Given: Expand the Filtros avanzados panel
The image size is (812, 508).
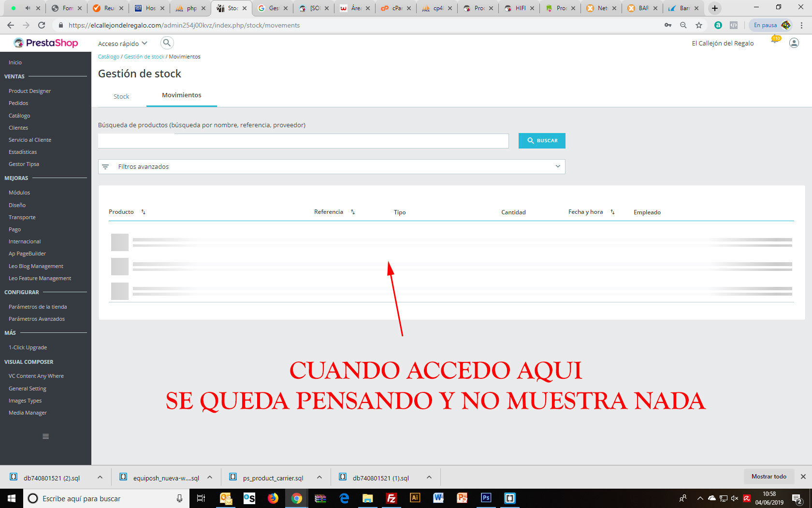Looking at the screenshot, I should (x=332, y=166).
